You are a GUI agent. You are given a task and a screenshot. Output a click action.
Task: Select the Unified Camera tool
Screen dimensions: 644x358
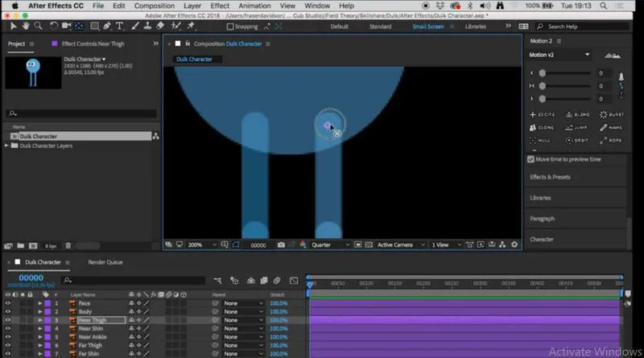(x=66, y=27)
